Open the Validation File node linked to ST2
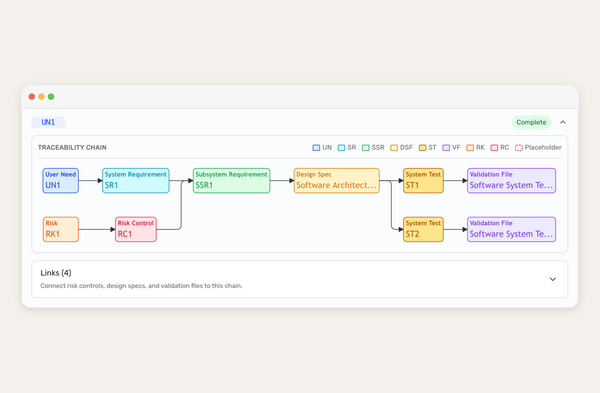Screen dimensions: 600x393 point(511,229)
